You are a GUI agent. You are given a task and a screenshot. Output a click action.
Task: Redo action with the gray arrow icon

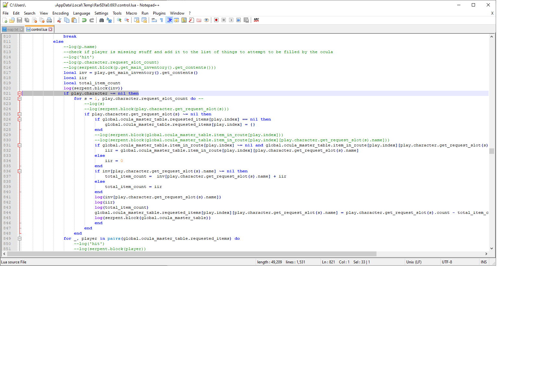(x=92, y=20)
